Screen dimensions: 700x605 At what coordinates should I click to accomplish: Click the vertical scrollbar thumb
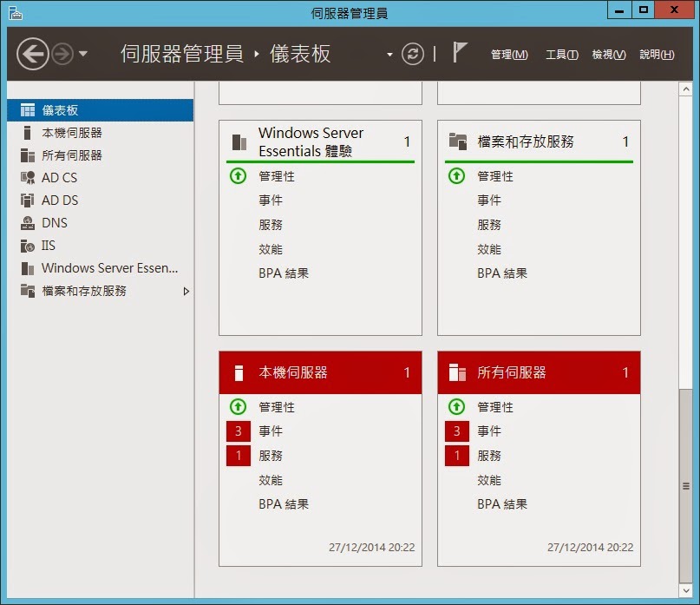686,486
